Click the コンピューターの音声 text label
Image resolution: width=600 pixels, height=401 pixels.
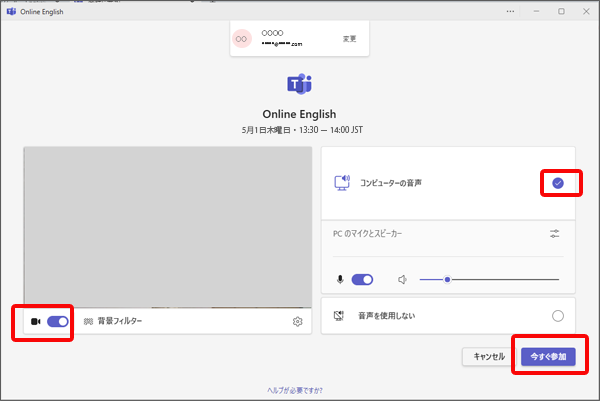click(391, 183)
